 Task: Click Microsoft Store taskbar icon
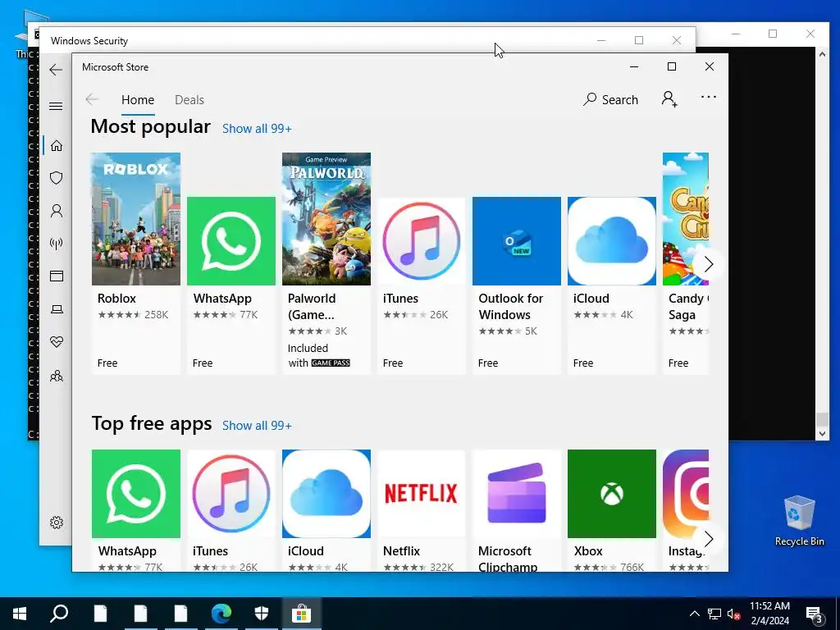[301, 614]
